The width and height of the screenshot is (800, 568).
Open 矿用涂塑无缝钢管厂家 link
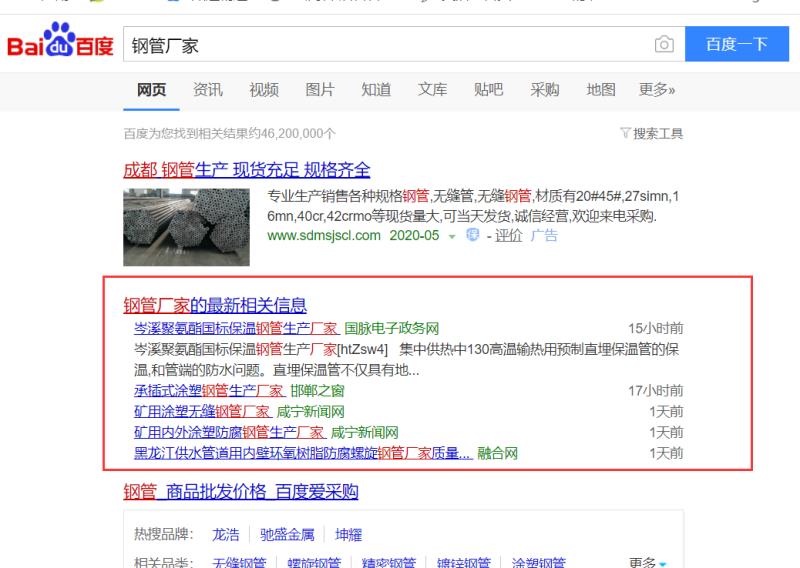coord(202,411)
